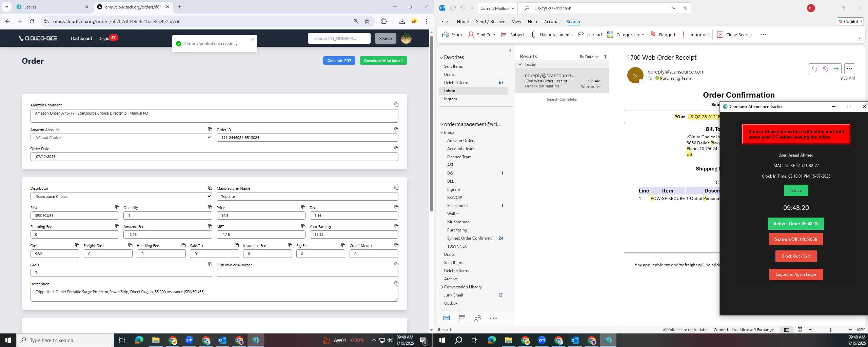Open Distributor dropdown Scansource Choice
The image size is (868, 347).
tap(121, 197)
